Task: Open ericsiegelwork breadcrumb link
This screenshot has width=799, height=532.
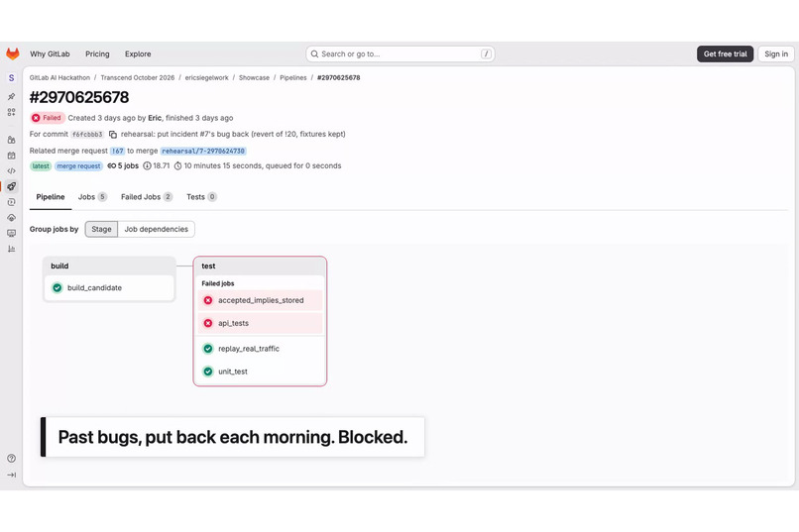Action: (206, 78)
